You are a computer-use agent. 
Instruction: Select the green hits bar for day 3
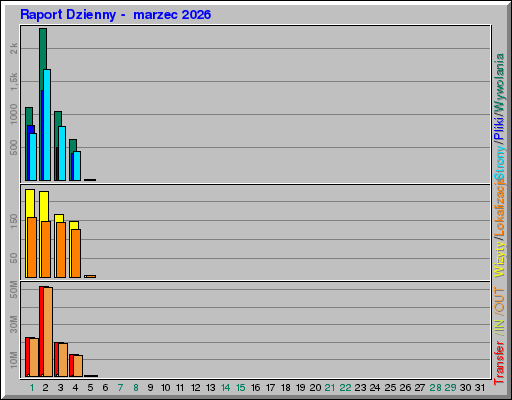(58, 119)
